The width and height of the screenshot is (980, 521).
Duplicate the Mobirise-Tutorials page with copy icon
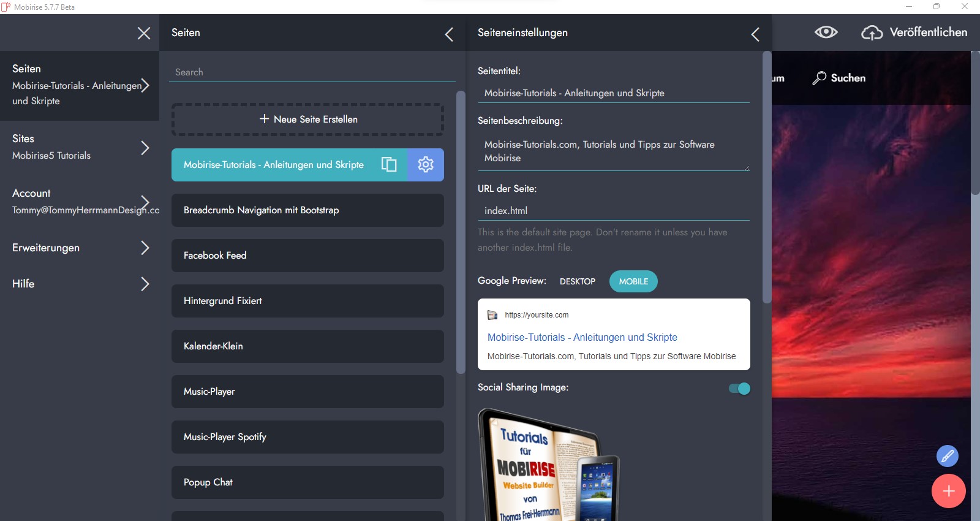click(x=389, y=164)
